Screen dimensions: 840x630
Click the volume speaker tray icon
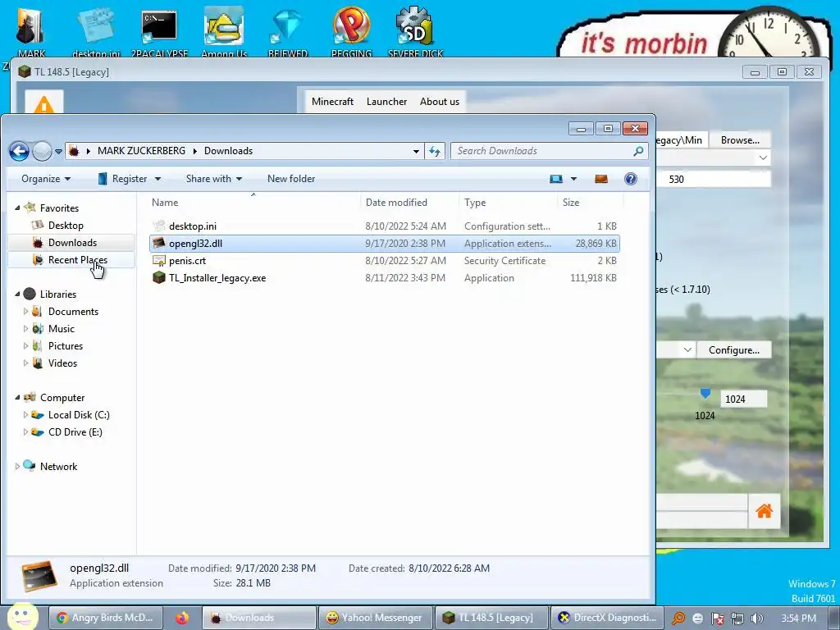click(x=757, y=619)
